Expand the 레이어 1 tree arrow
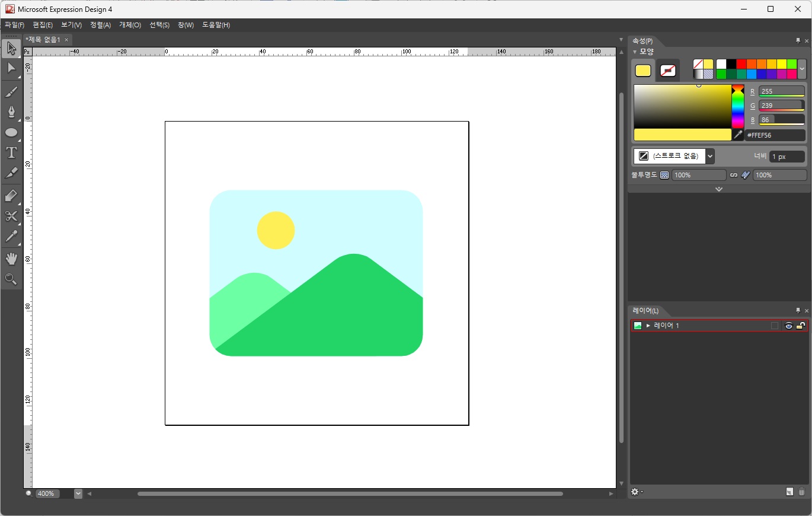This screenshot has height=516, width=812. pos(648,326)
